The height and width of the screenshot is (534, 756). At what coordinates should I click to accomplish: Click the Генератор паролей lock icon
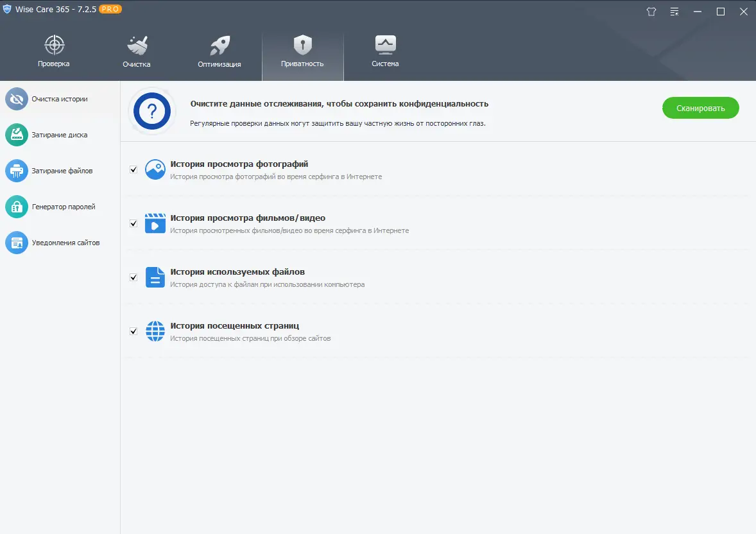tap(17, 207)
